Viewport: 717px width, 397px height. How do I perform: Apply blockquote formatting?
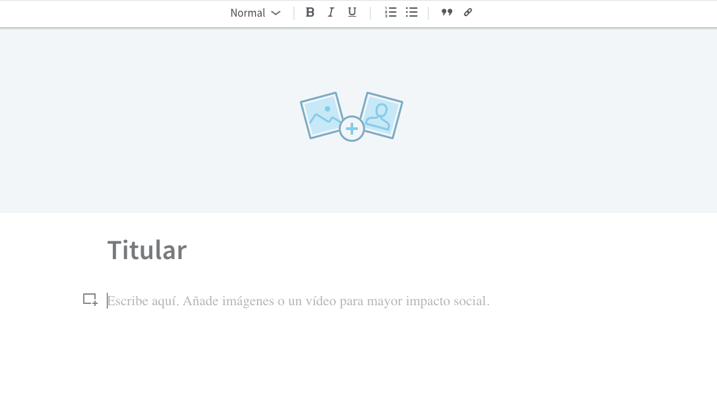447,12
